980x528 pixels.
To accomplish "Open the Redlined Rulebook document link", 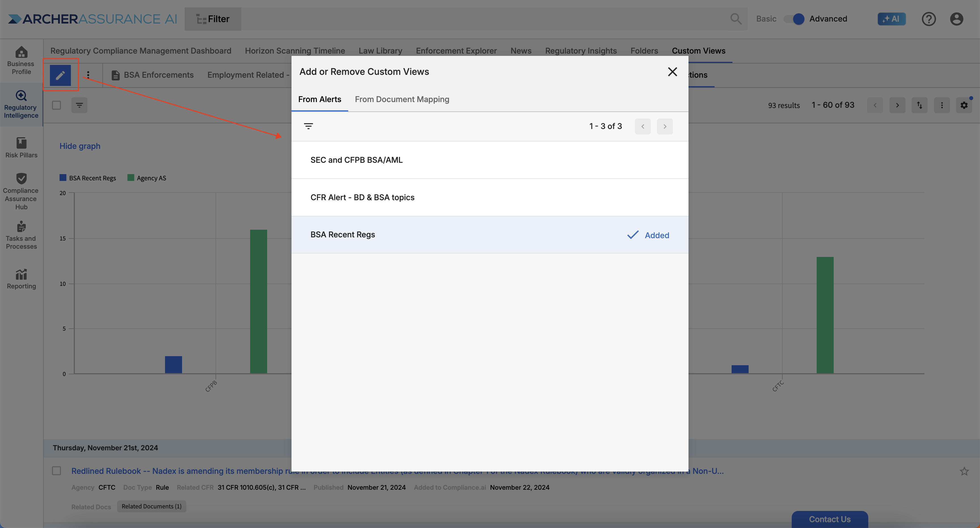I will point(397,471).
